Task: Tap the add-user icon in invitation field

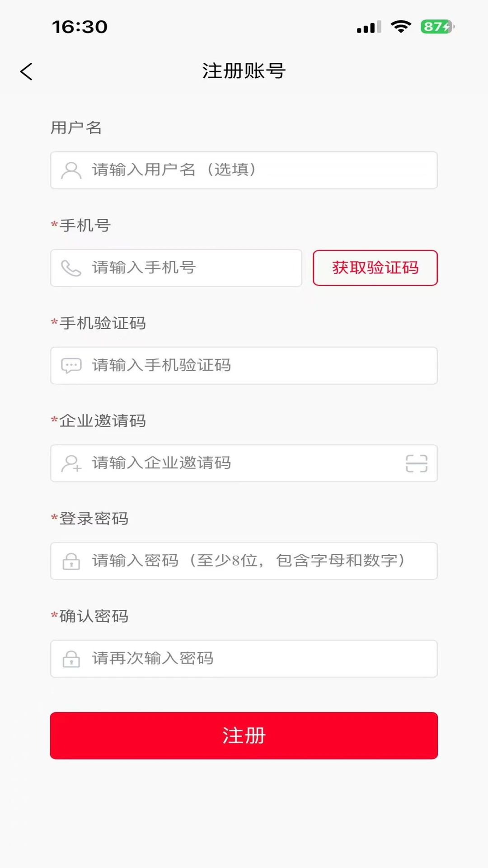Action: tap(71, 463)
